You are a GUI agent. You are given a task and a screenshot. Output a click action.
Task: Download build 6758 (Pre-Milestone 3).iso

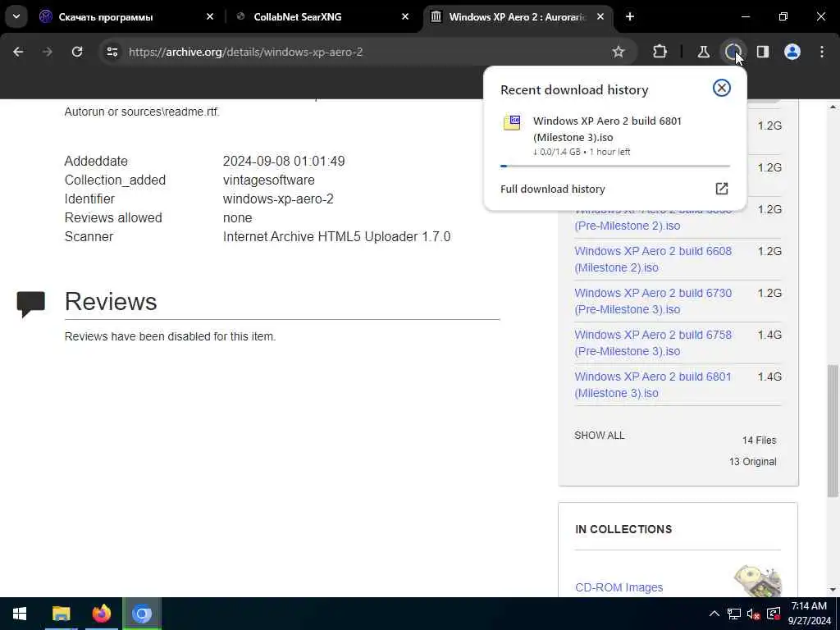(x=653, y=343)
